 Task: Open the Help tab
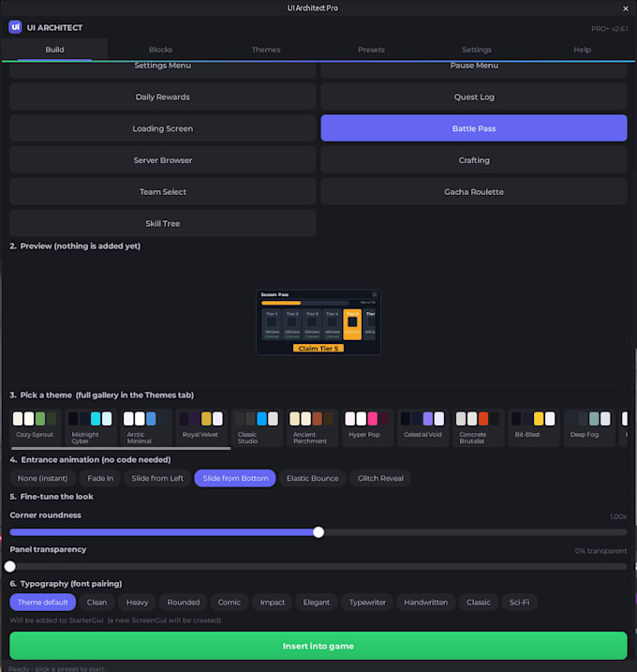[x=582, y=50]
